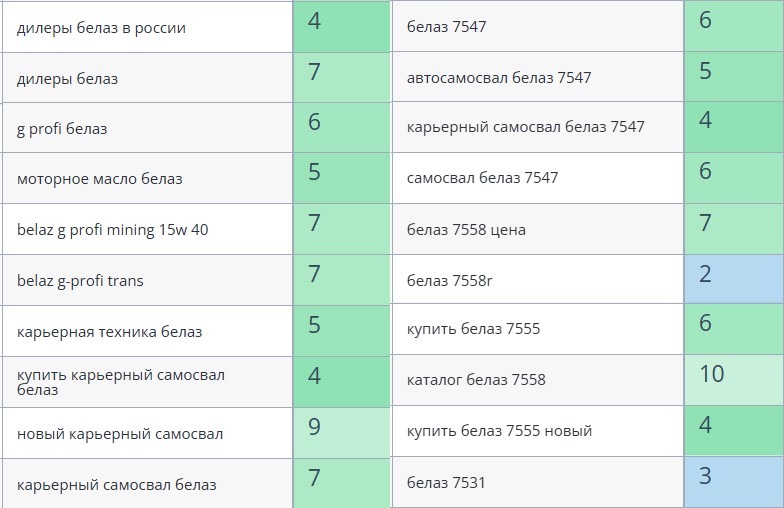Screen dimensions: 784x508
Task: Click the 'купить белаз 7555 новый' keyword
Action: (x=499, y=431)
